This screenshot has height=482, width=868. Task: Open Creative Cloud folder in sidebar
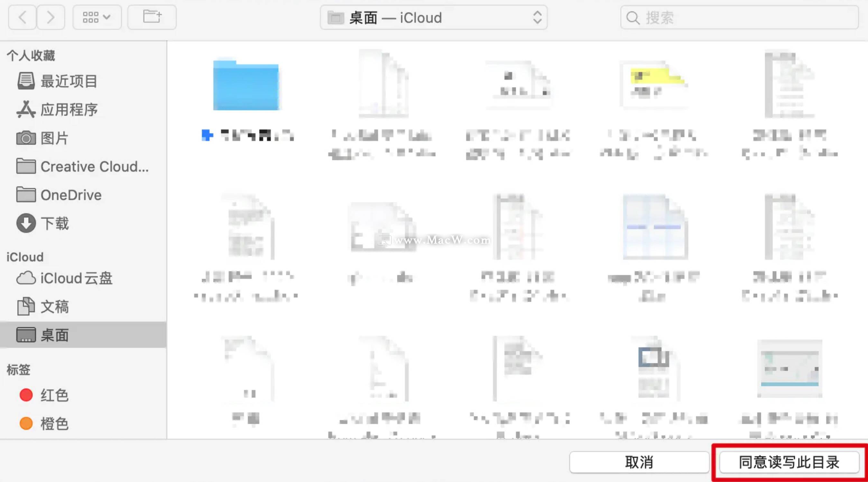tap(94, 166)
